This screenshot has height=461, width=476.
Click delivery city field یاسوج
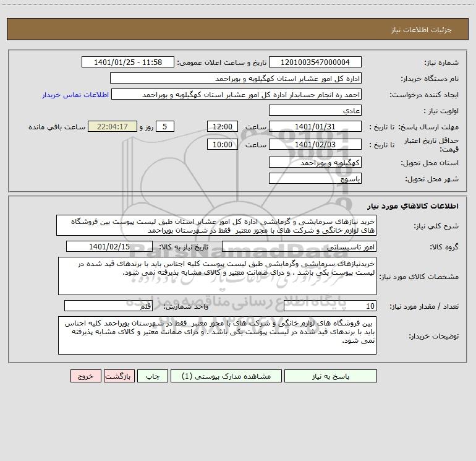pyautogui.click(x=315, y=178)
